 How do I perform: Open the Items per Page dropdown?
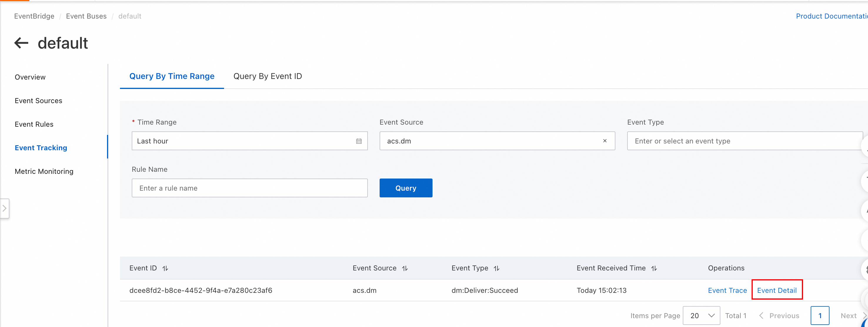701,316
